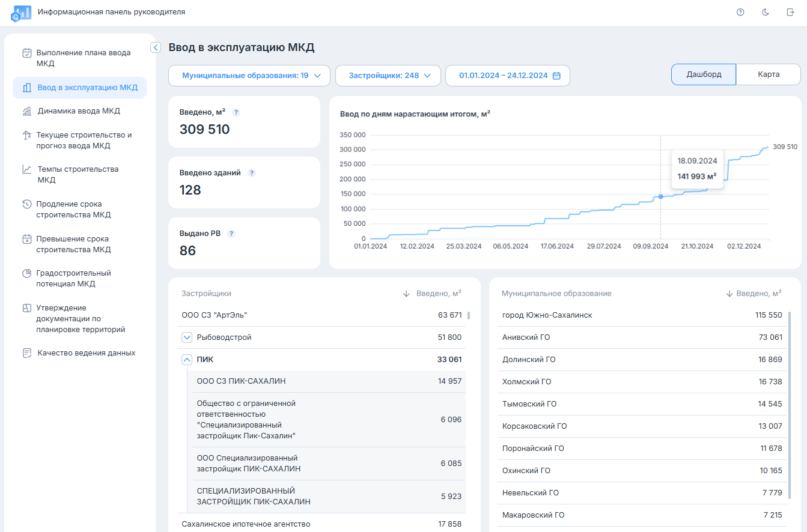Go to Качество ведения данных
Screen dimensions: 807x532
coord(79,353)
